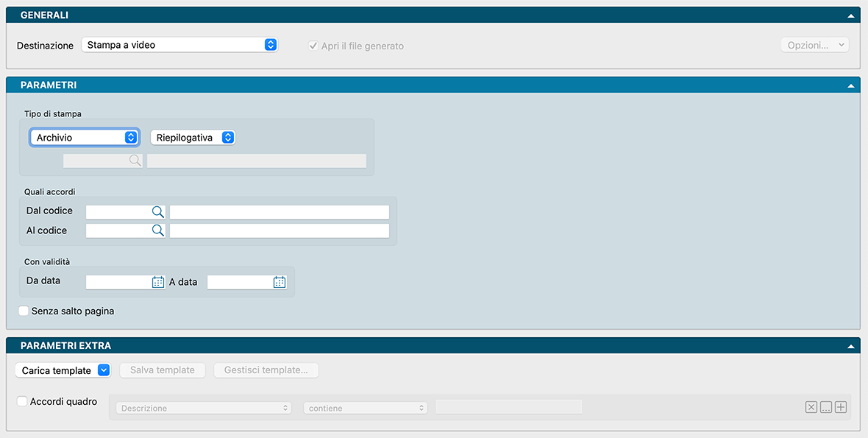This screenshot has height=438, width=868.
Task: Click the magnifier under Tipo di stampa
Action: [135, 160]
